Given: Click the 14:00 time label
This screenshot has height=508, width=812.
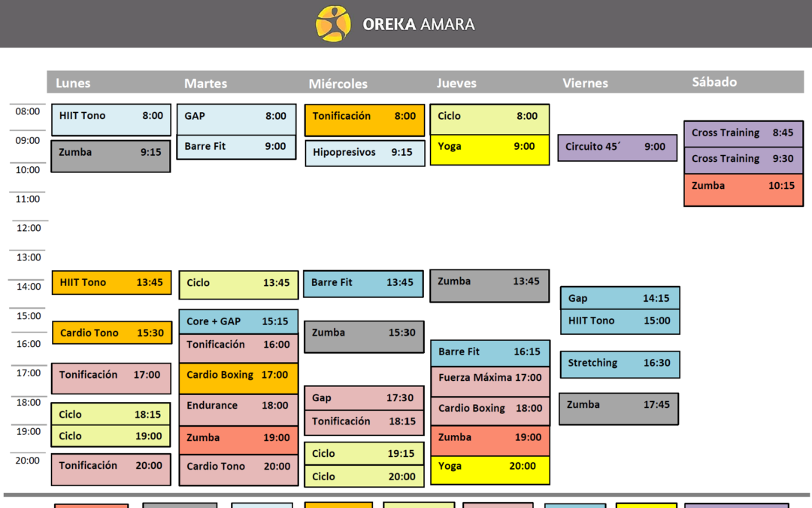Looking at the screenshot, I should [29, 287].
